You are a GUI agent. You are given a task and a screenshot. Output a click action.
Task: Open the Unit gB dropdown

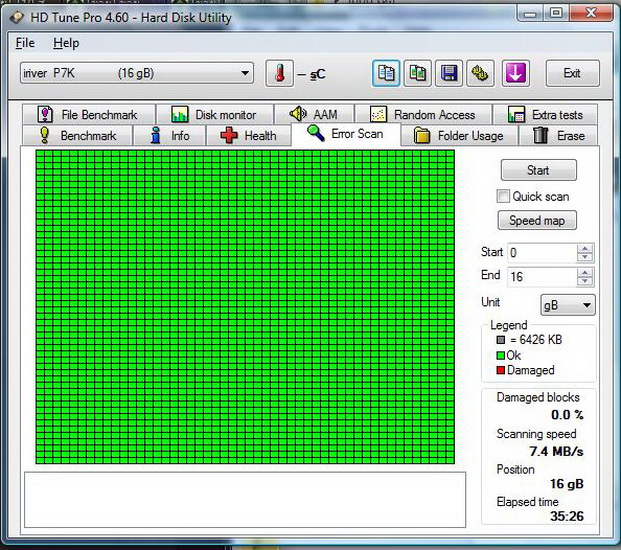coord(567,305)
